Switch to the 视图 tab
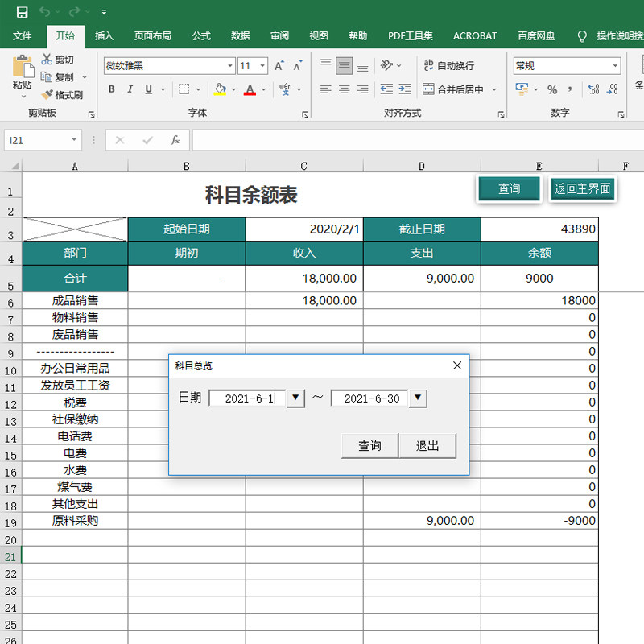 point(319,36)
